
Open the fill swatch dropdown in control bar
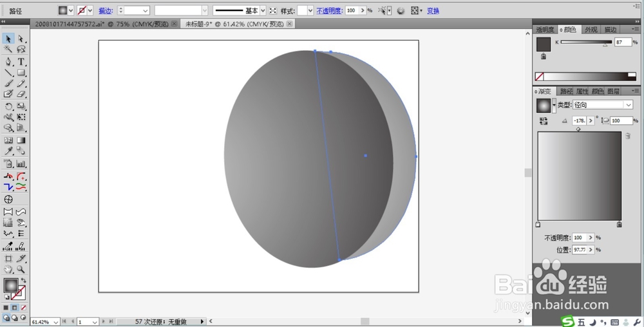[71, 11]
